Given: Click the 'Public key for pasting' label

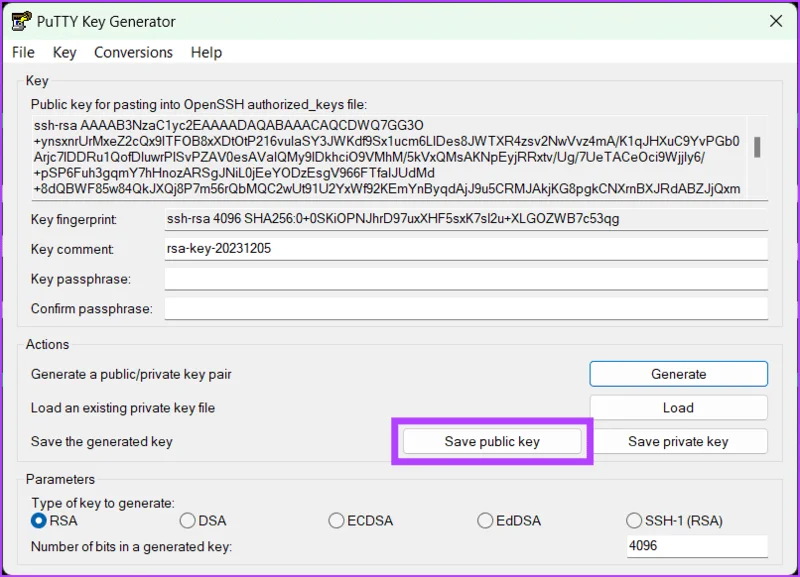Looking at the screenshot, I should click(x=198, y=105).
